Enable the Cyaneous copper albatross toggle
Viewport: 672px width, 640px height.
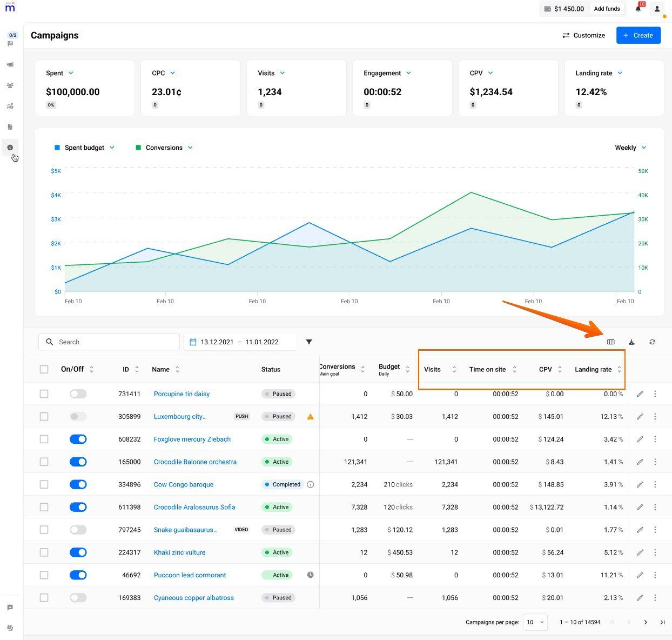[78, 598]
